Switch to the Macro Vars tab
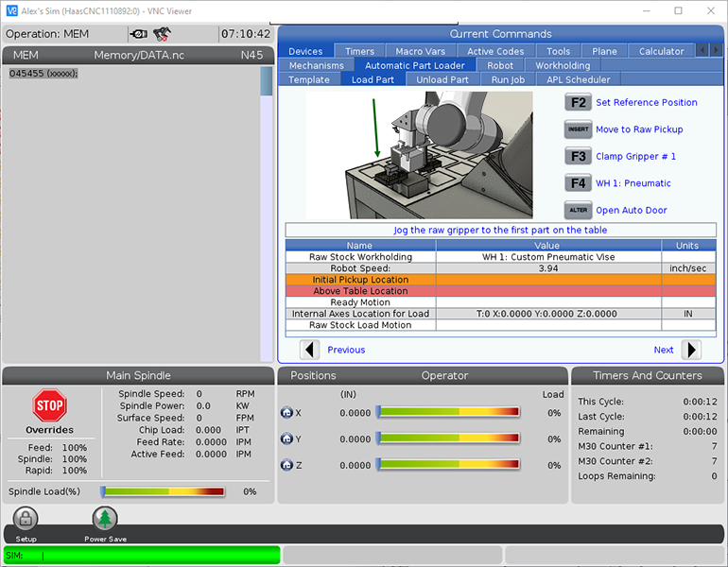The width and height of the screenshot is (728, 567). tap(420, 51)
